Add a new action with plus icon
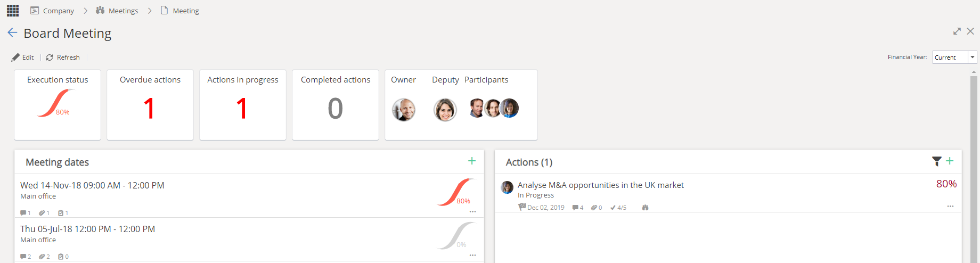The width and height of the screenshot is (980, 263). (950, 161)
